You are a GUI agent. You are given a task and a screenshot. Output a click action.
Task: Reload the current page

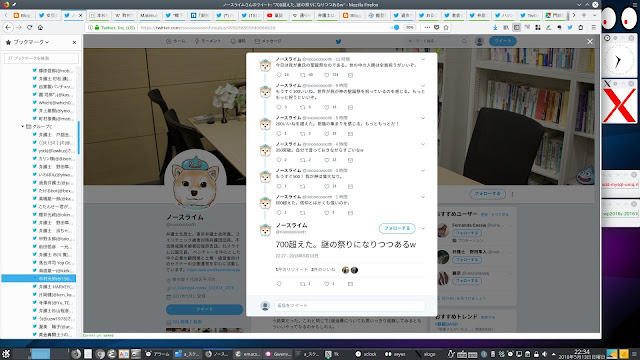(29, 27)
